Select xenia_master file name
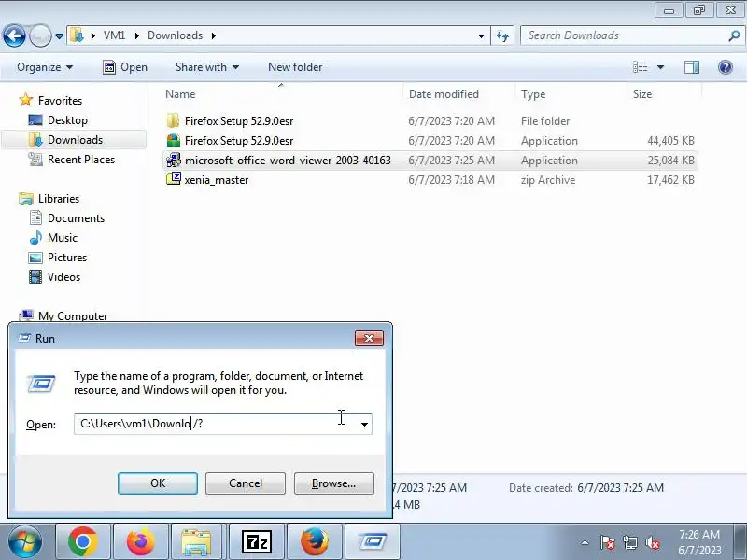 pos(217,180)
